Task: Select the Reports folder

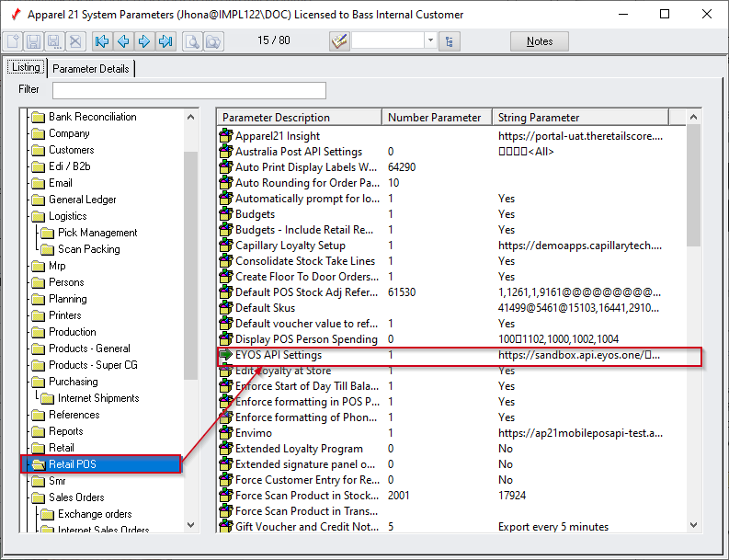Action: (x=57, y=431)
